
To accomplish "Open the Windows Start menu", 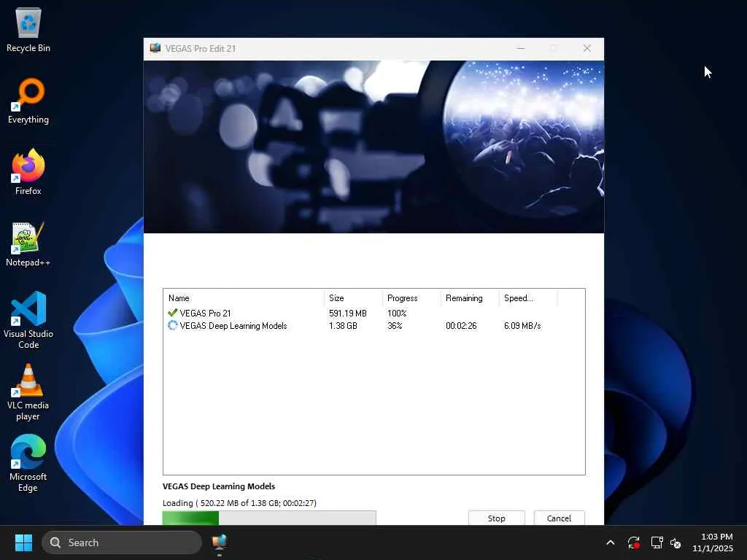I will click(23, 542).
